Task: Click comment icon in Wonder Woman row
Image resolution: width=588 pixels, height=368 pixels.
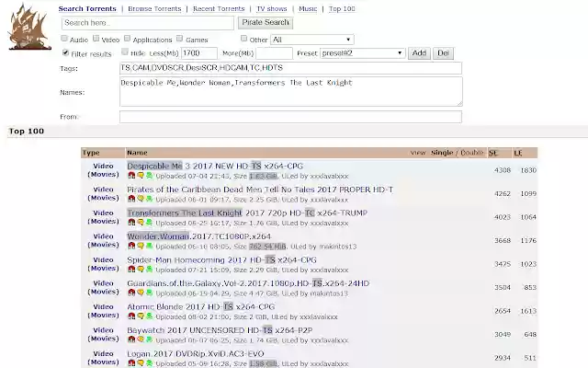Action: click(141, 246)
